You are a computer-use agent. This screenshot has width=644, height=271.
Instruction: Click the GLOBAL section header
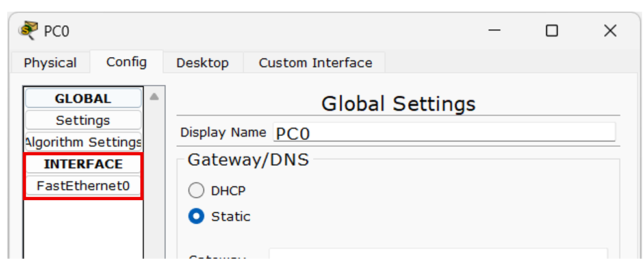(83, 99)
